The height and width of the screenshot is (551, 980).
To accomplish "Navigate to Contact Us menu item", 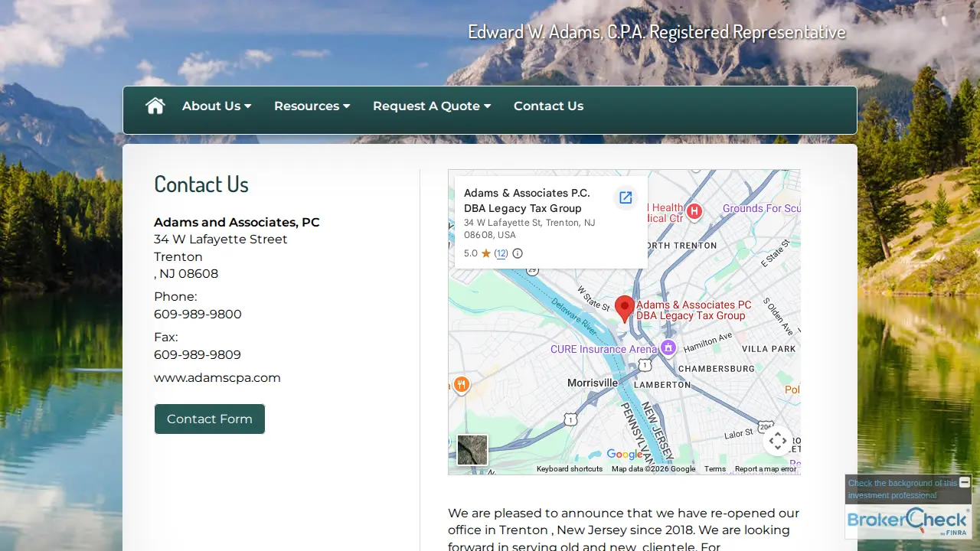I will click(x=548, y=106).
